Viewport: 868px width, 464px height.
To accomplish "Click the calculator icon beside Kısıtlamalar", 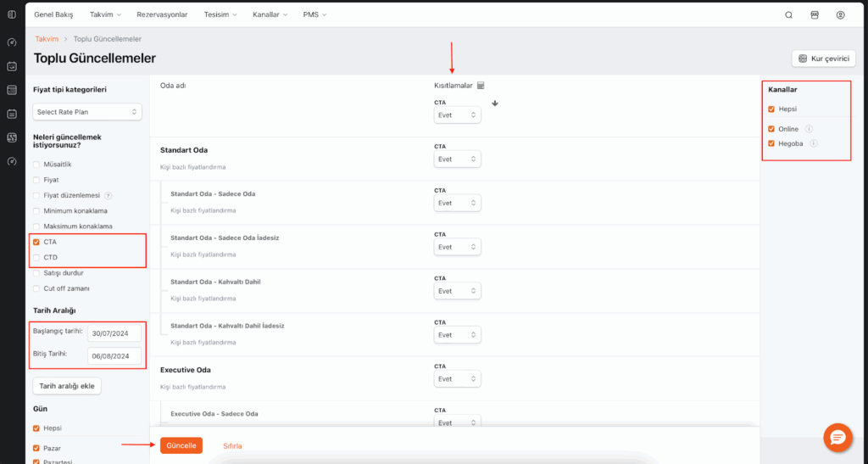I will click(480, 86).
